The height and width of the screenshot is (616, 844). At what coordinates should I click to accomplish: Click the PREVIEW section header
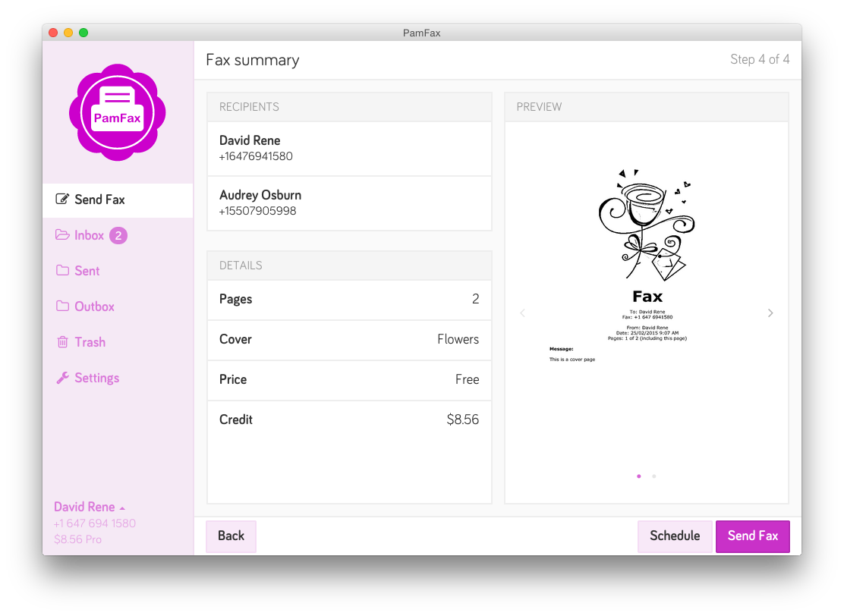(647, 107)
